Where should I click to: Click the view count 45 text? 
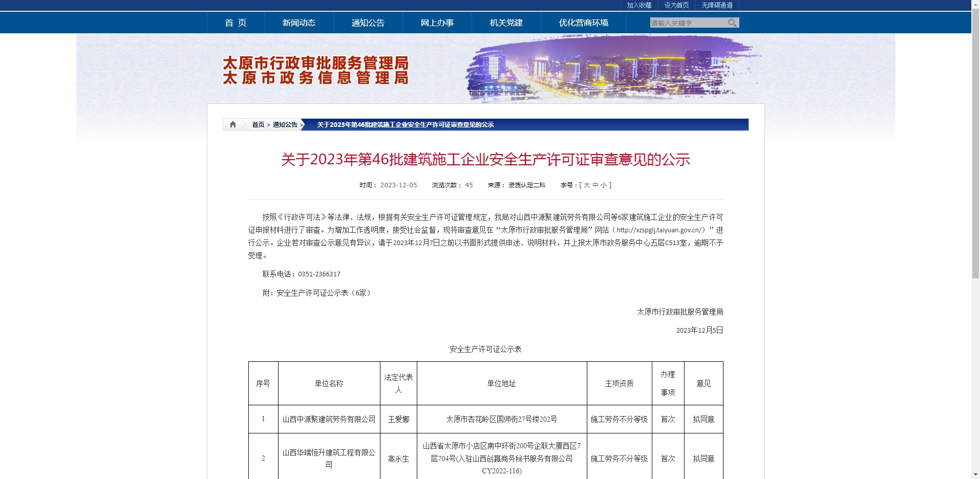[x=469, y=185]
